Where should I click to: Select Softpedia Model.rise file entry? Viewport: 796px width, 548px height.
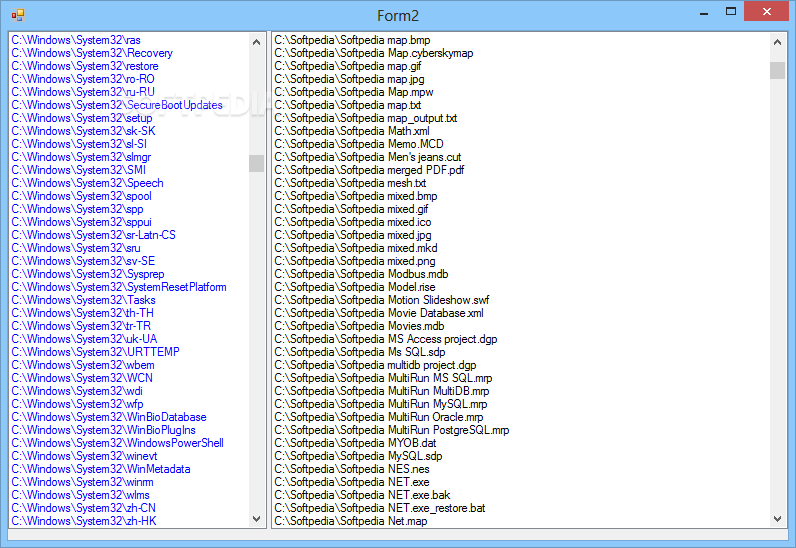[x=355, y=287]
